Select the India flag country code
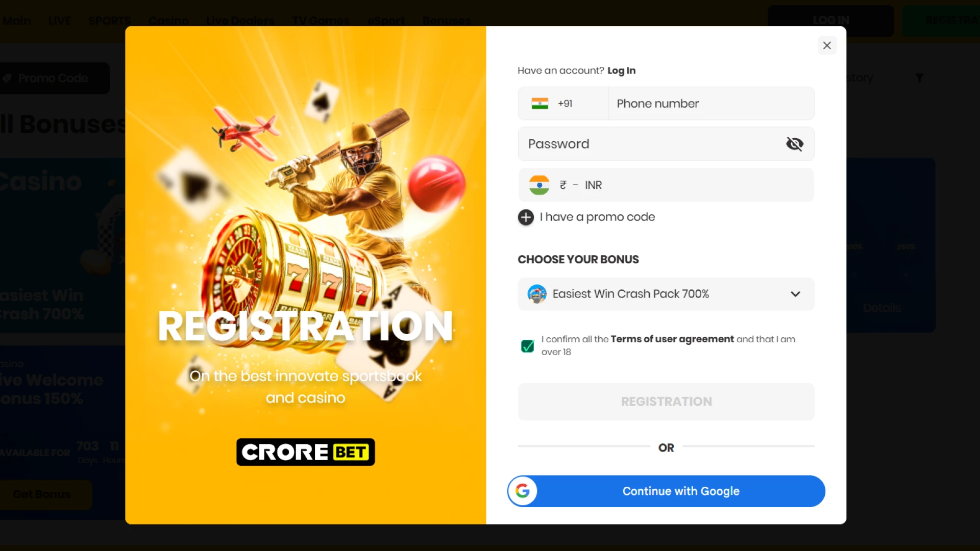The width and height of the screenshot is (980, 551). [540, 104]
